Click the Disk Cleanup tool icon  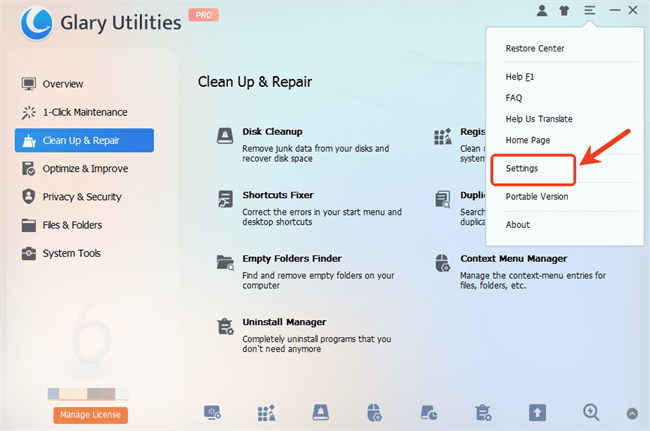pos(225,137)
